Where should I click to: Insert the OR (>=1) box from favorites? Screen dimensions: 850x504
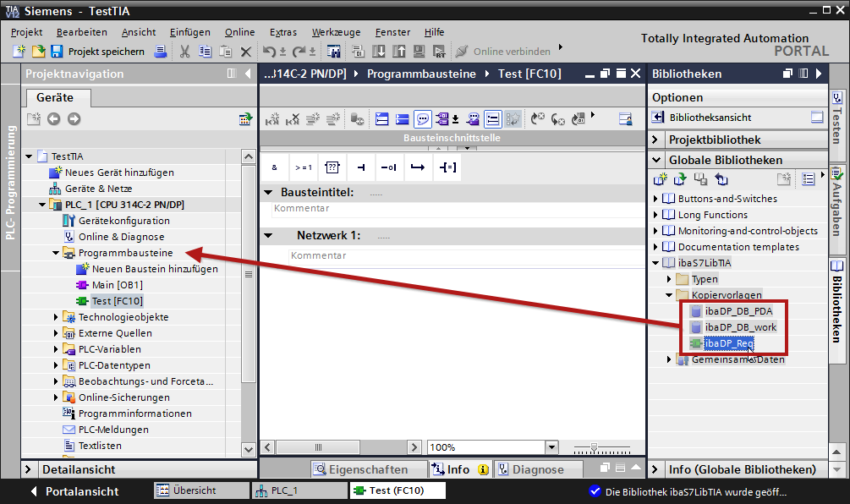coord(303,167)
